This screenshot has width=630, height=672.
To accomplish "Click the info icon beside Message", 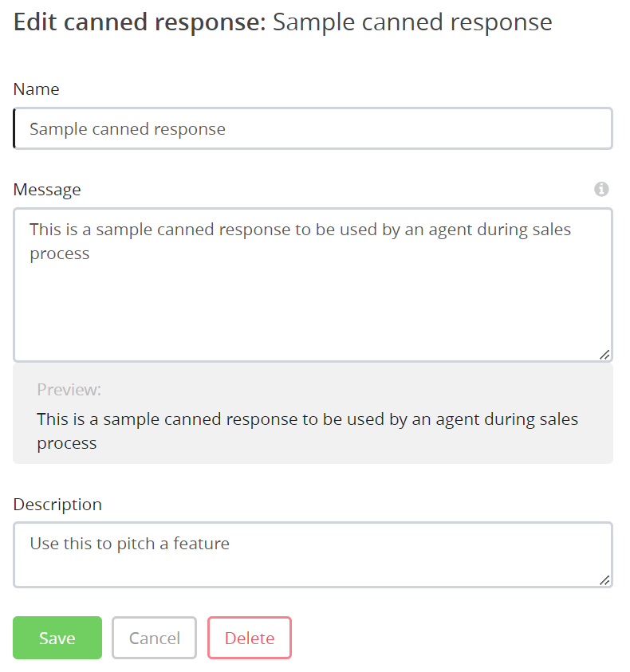I will click(601, 189).
